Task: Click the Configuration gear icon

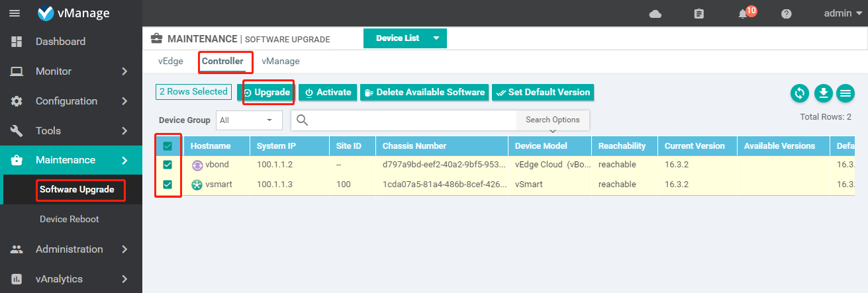Action: coord(17,101)
